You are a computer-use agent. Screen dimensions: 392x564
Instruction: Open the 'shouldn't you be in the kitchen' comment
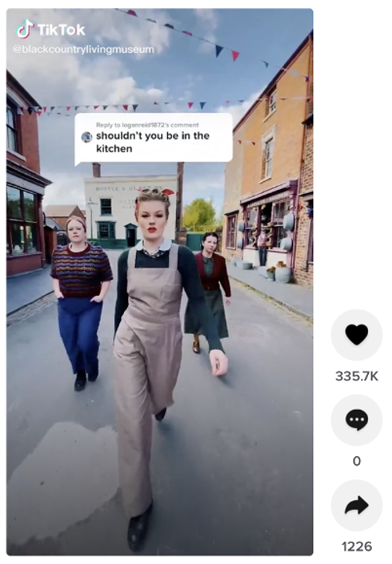pos(153,142)
